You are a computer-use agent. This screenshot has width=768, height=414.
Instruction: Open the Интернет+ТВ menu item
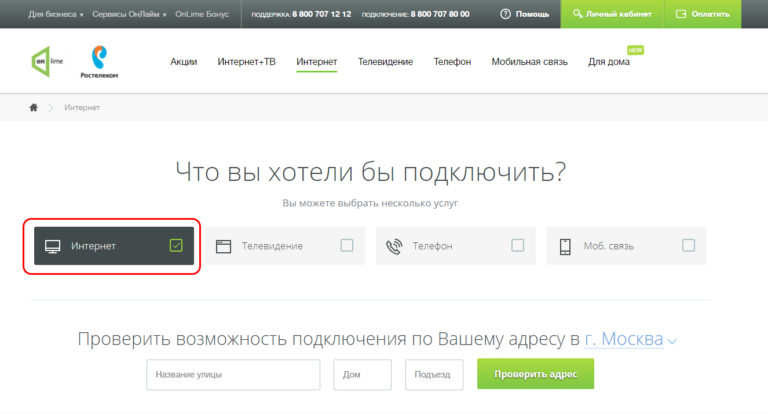point(246,62)
